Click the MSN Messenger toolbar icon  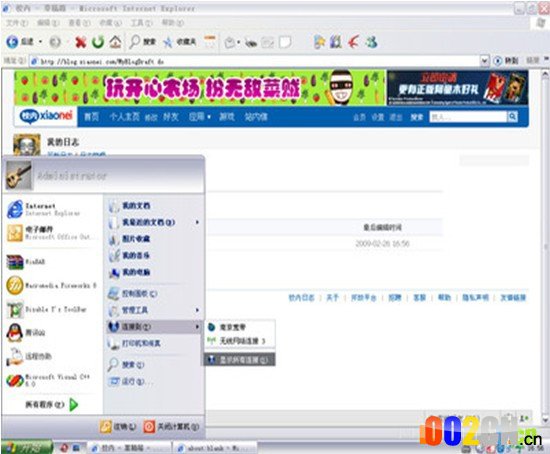371,42
